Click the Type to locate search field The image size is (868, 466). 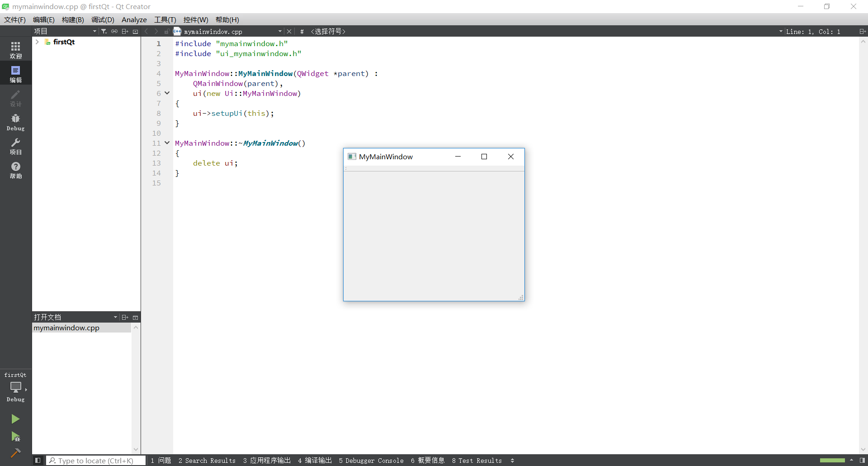tap(96, 461)
